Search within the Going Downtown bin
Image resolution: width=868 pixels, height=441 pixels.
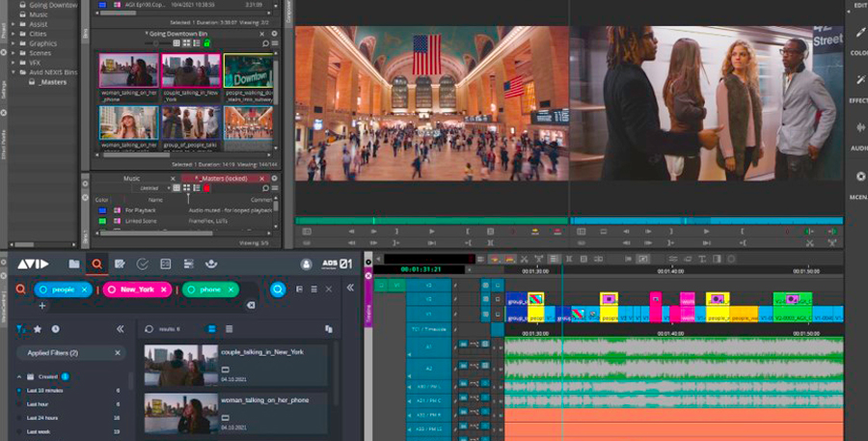pos(266,42)
